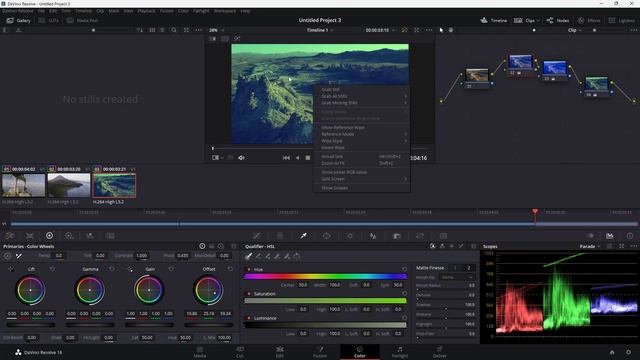Image resolution: width=640 pixels, height=360 pixels.
Task: Expand the Grab All Stills submenu
Action: pyautogui.click(x=362, y=96)
